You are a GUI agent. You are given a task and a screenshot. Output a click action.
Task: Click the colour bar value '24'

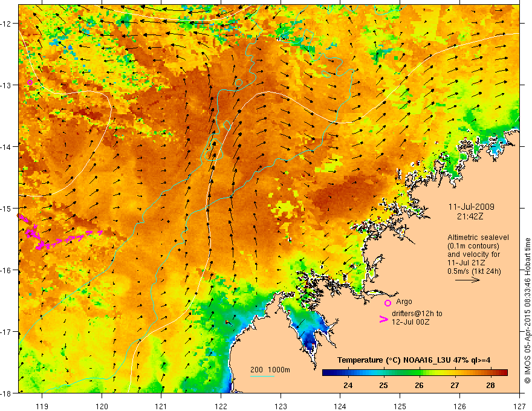tap(348, 385)
